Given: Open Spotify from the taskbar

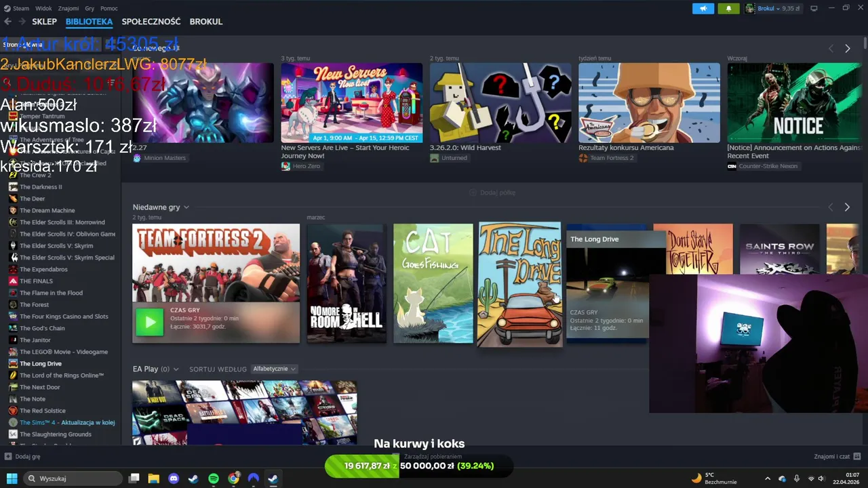Looking at the screenshot, I should (x=214, y=479).
